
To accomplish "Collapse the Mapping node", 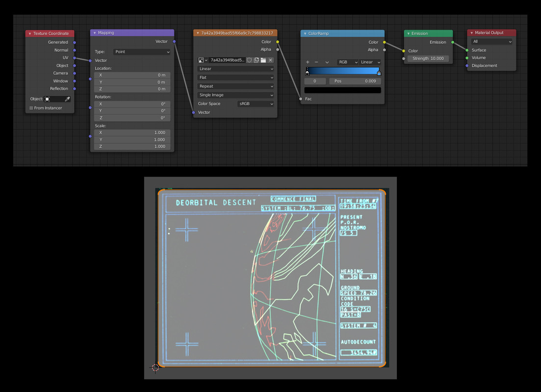I will pos(95,33).
